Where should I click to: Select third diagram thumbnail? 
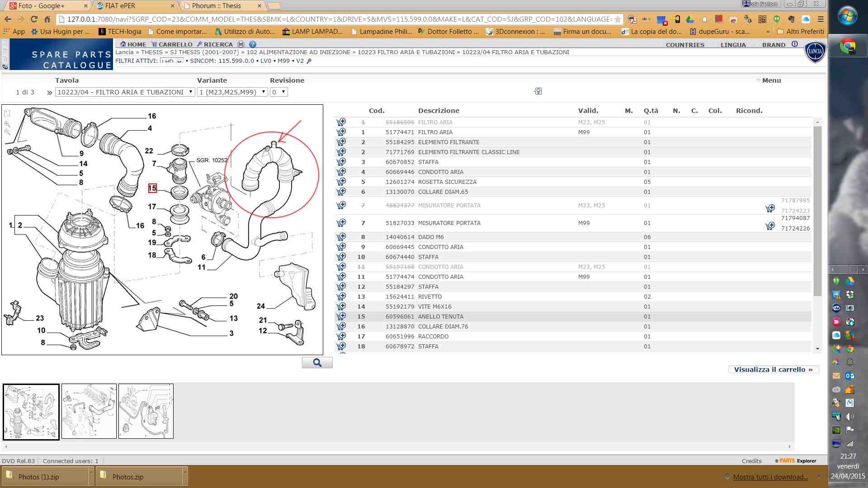click(x=146, y=411)
